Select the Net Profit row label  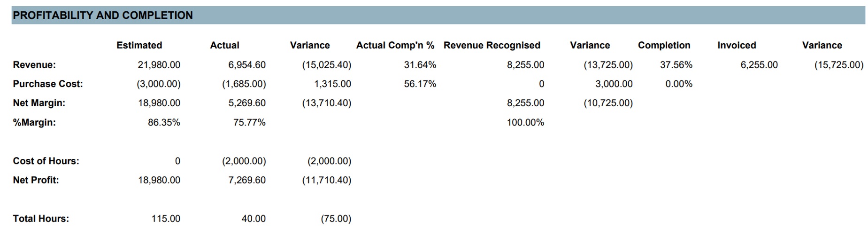click(x=36, y=180)
